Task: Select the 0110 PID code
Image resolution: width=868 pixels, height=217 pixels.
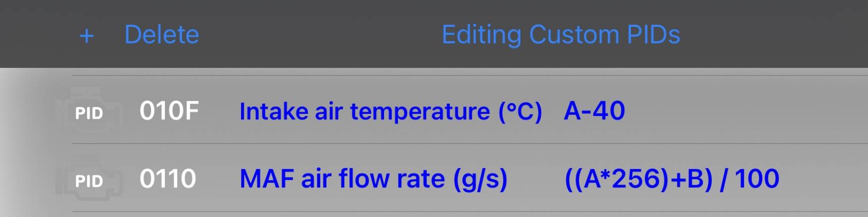Action: click(168, 179)
